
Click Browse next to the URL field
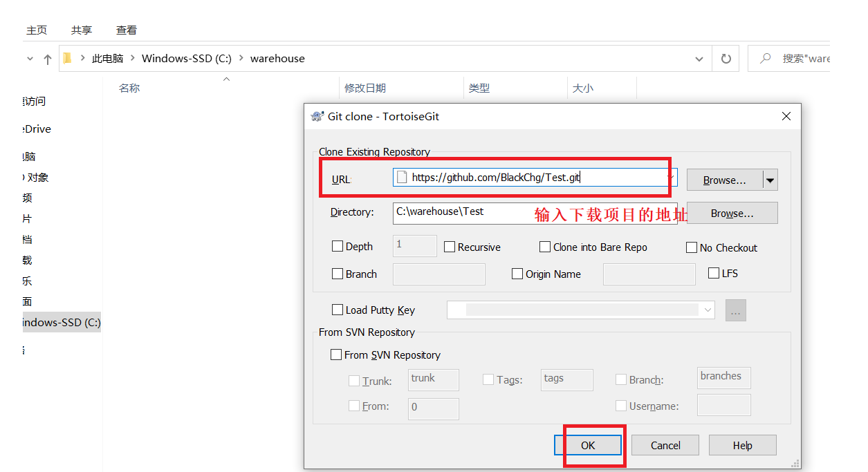pos(725,180)
